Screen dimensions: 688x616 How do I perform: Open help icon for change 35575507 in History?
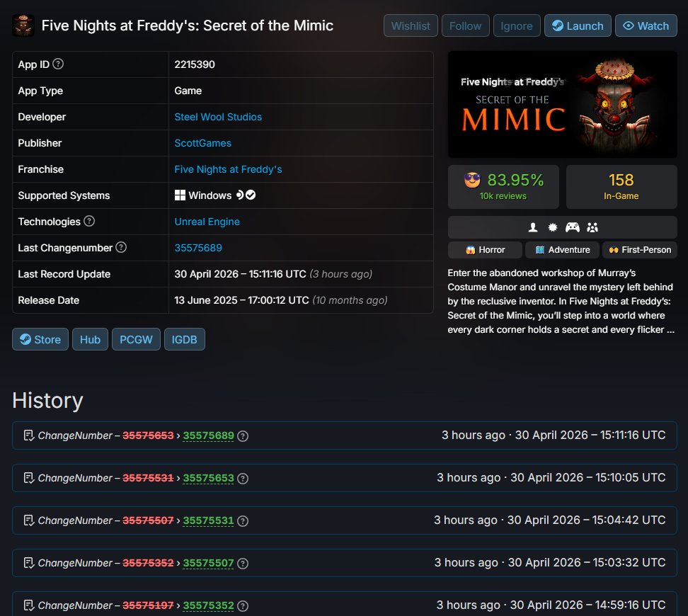click(x=243, y=564)
